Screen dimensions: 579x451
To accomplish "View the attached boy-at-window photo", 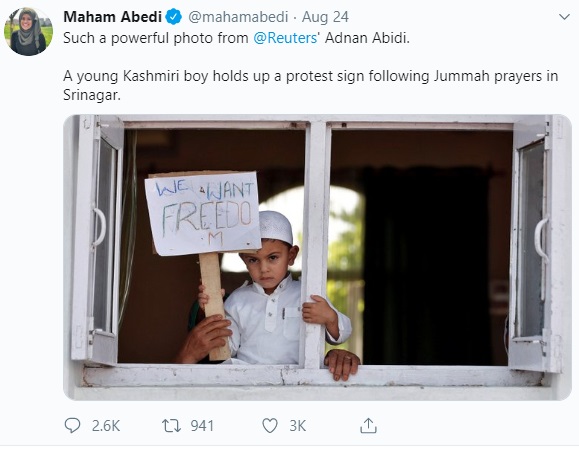I will (x=317, y=257).
